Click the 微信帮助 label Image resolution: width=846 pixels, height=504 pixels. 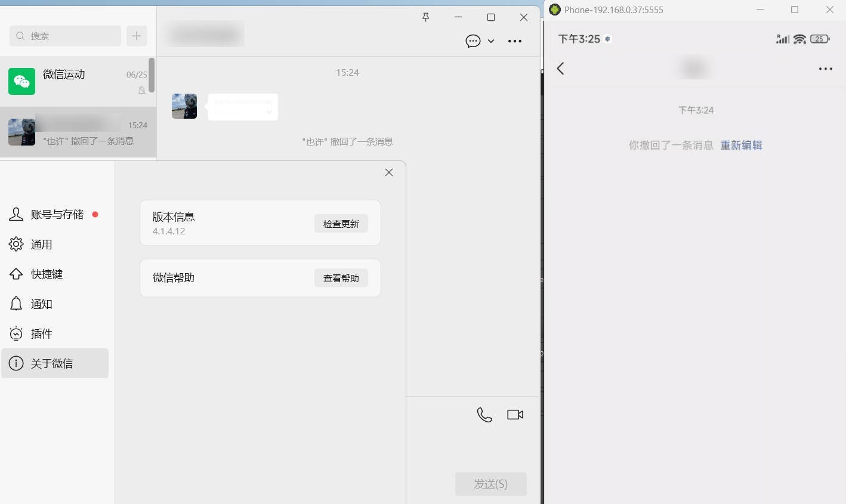pos(174,278)
